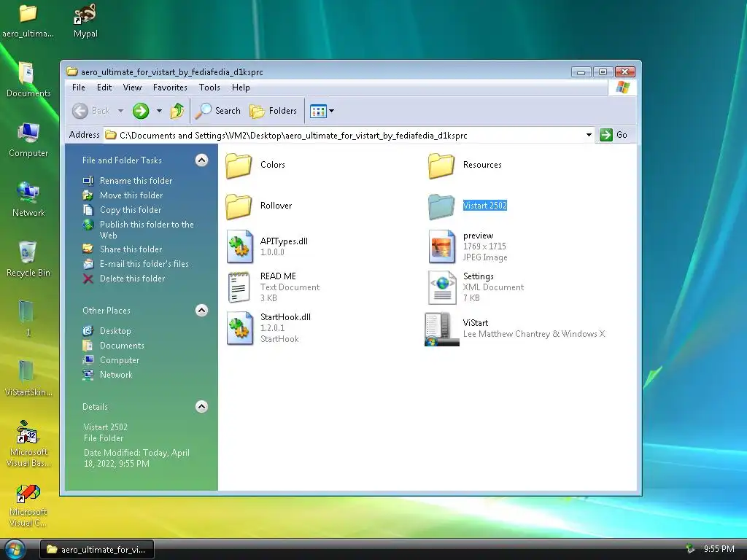Screen dimensions: 747x560
Task: Click Copy this folder
Action: [x=122, y=210]
